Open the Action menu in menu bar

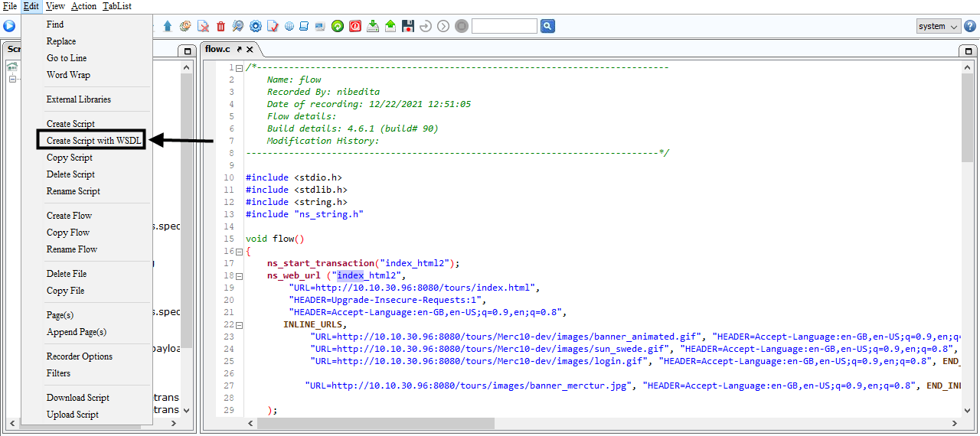(83, 6)
